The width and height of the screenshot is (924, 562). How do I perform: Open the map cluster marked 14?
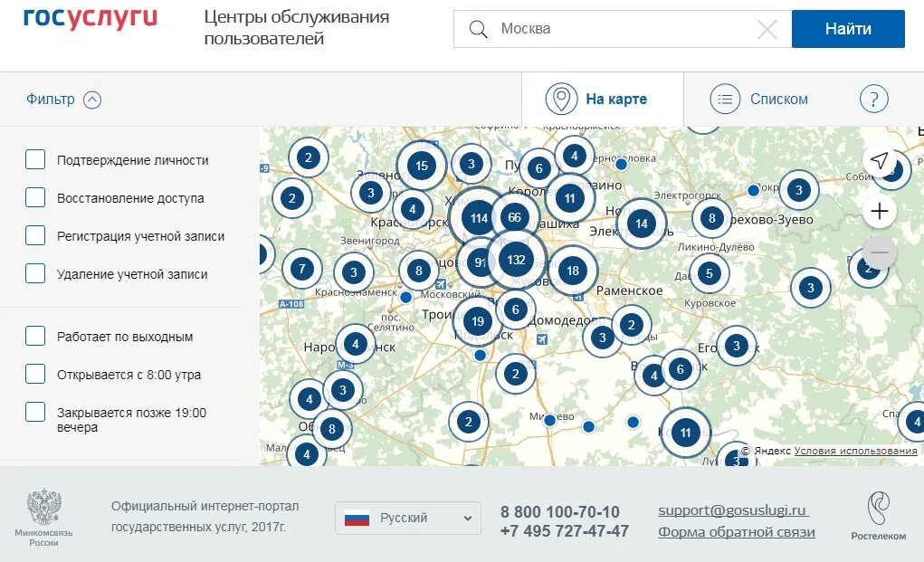641,224
